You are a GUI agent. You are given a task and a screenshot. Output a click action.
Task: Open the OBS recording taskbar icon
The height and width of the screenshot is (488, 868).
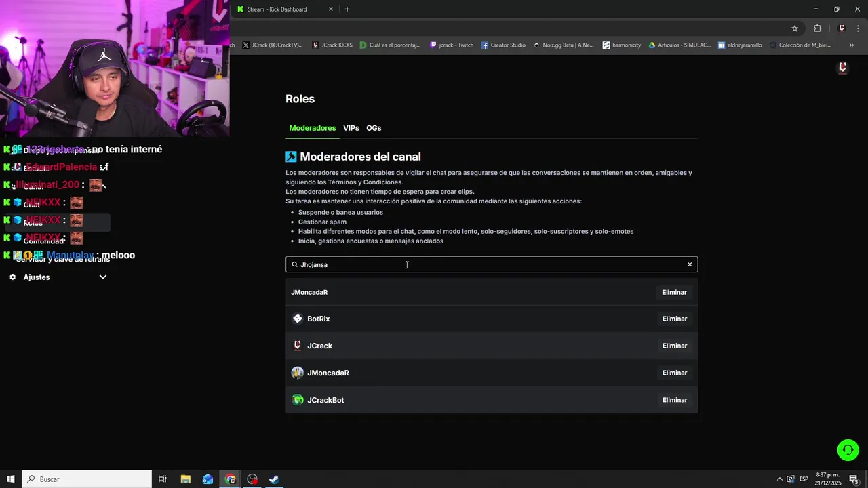tap(252, 479)
